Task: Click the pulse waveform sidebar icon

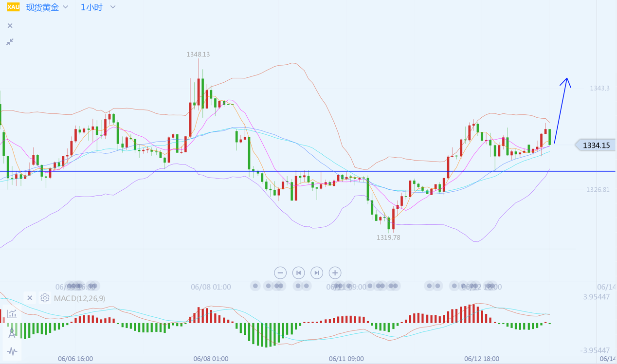Action: (x=12, y=351)
